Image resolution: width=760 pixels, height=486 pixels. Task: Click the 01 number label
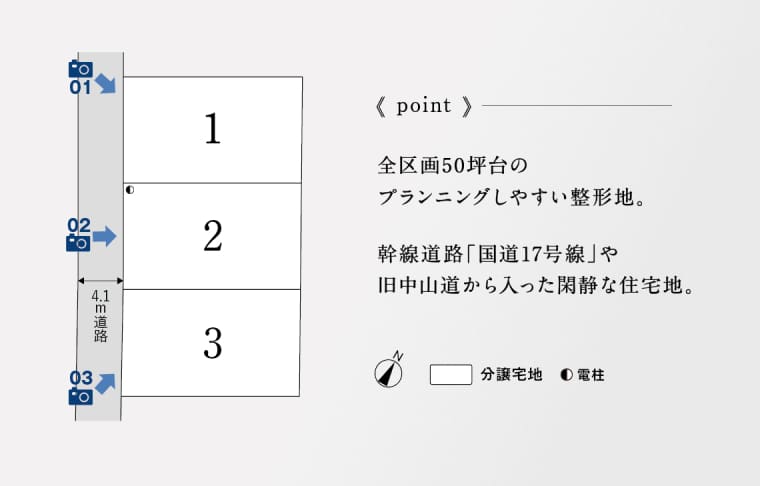click(80, 88)
